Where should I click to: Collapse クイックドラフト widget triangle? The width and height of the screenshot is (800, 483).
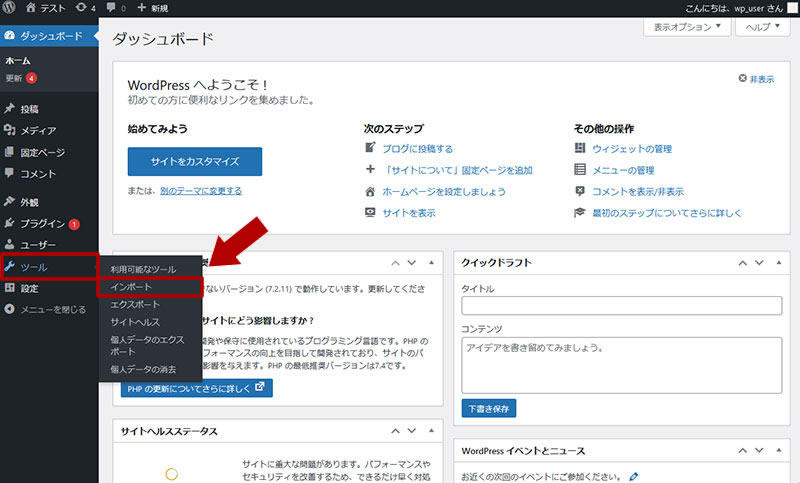pos(779,263)
